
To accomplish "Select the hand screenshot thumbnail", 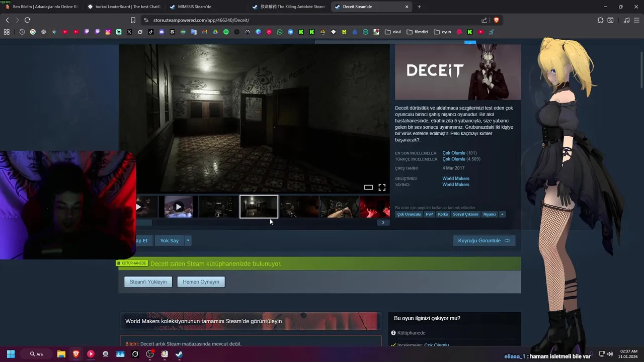I will [x=340, y=207].
